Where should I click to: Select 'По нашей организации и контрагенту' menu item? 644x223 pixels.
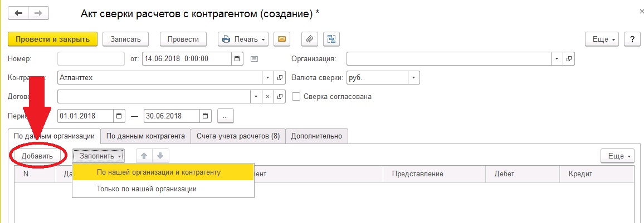click(159, 172)
